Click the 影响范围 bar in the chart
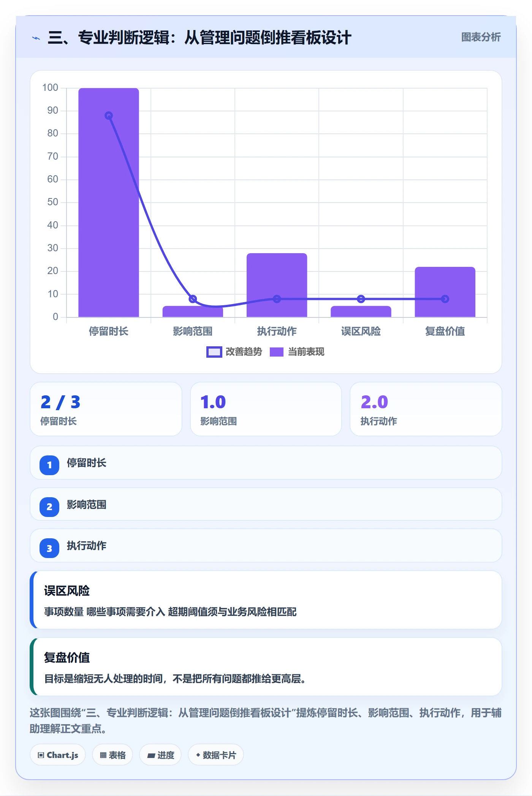This screenshot has height=796, width=532. click(x=193, y=311)
